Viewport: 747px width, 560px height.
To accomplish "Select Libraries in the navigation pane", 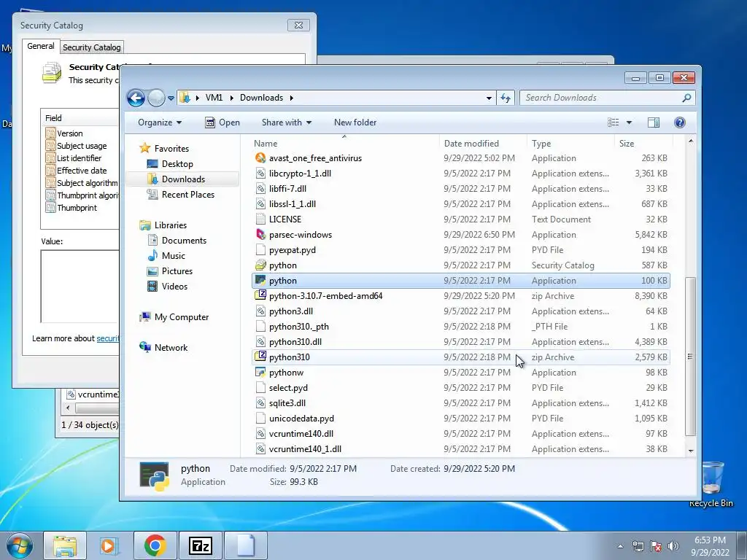I will (x=163, y=225).
